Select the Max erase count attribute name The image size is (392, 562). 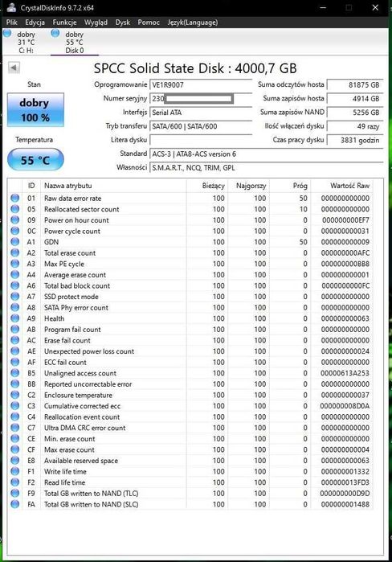(69, 449)
